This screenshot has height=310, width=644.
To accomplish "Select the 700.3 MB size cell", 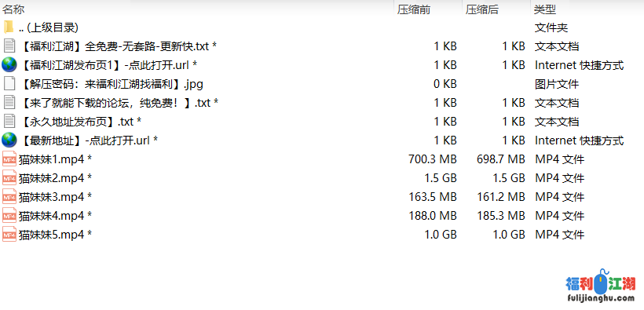I will (433, 159).
